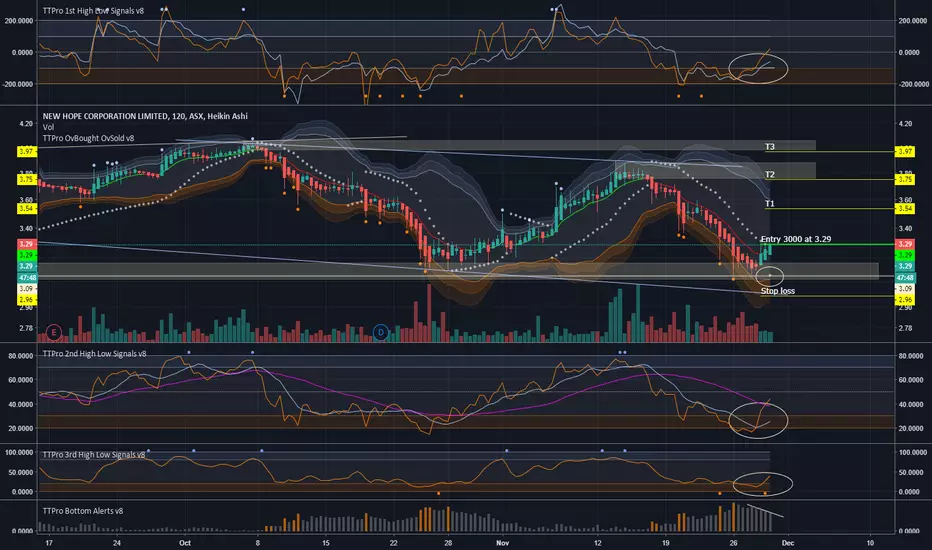Select the TTPro 1st High Low Signals v8 legend
Image resolution: width=932 pixels, height=550 pixels.
click(93, 11)
